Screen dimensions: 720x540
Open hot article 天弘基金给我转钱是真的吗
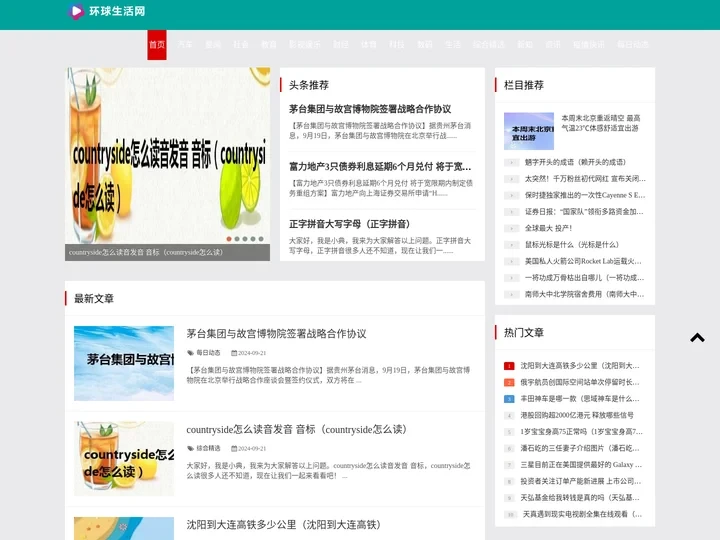(579, 498)
